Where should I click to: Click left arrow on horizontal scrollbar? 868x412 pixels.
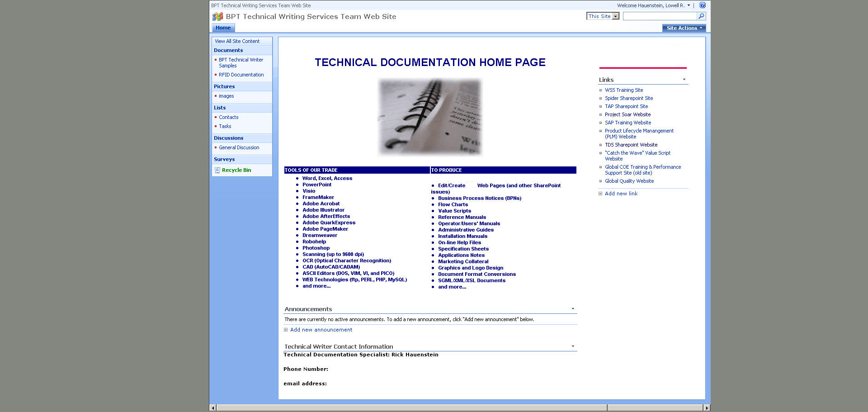click(x=213, y=408)
